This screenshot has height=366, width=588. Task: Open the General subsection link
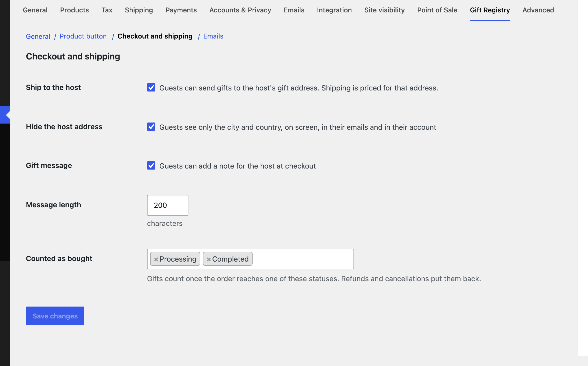(38, 36)
